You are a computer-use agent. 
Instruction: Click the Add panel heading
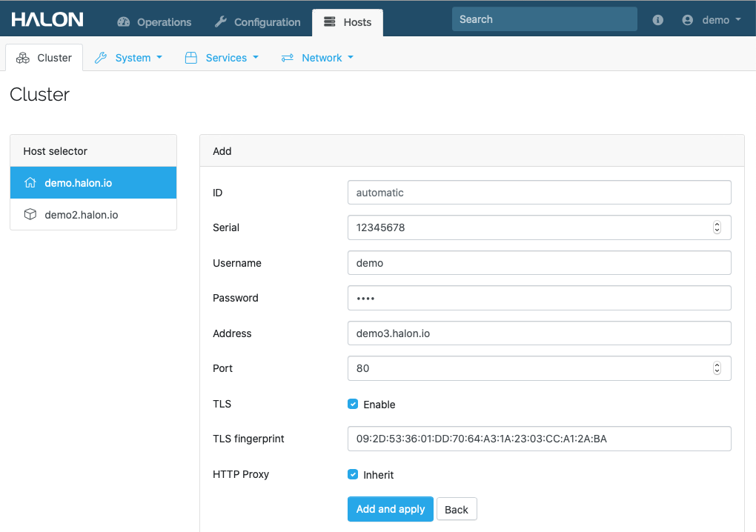[x=222, y=151]
